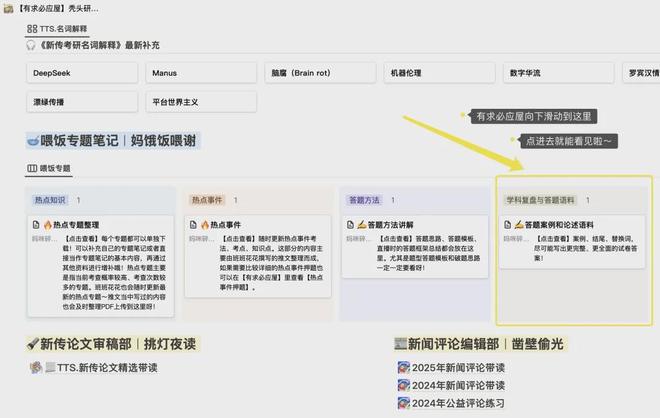Open the 数字华流 card
This screenshot has height=418, width=660.
[559, 73]
